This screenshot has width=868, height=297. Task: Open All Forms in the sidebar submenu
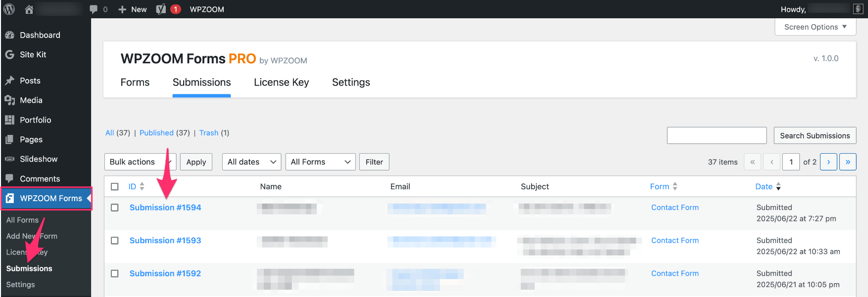point(22,220)
